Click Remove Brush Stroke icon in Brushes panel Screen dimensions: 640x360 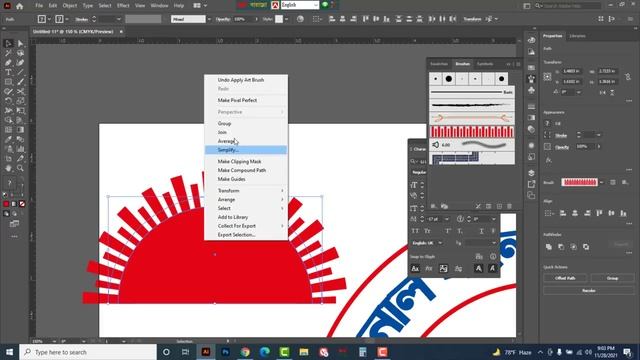click(478, 207)
